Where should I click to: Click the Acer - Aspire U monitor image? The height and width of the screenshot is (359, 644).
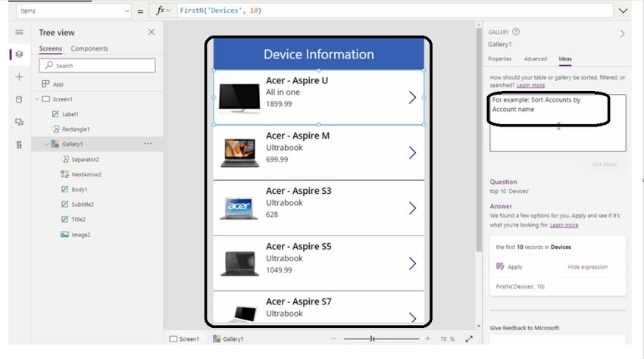(x=239, y=98)
